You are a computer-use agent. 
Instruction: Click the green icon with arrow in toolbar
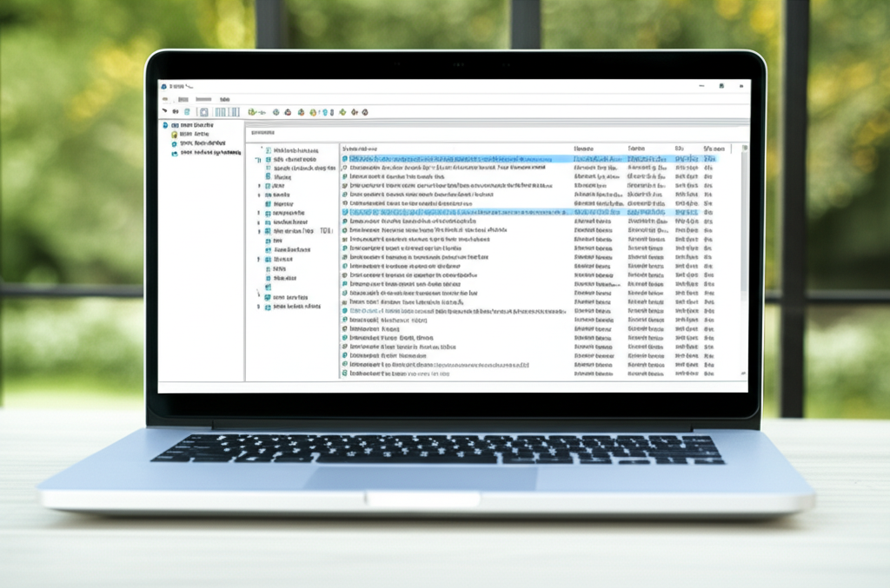coord(252,112)
